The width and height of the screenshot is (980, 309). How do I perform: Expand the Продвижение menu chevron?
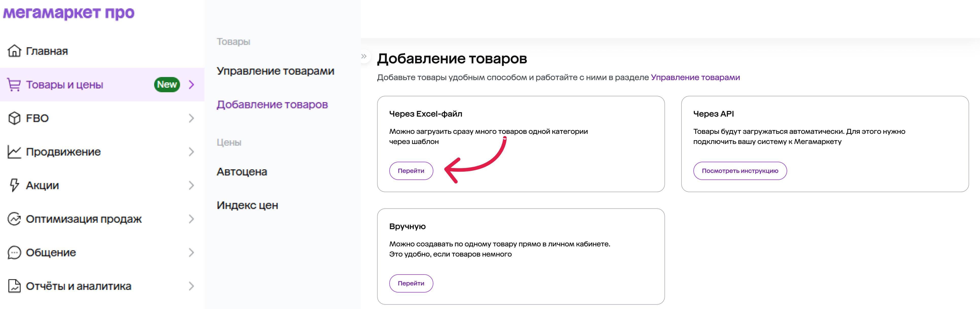point(191,151)
